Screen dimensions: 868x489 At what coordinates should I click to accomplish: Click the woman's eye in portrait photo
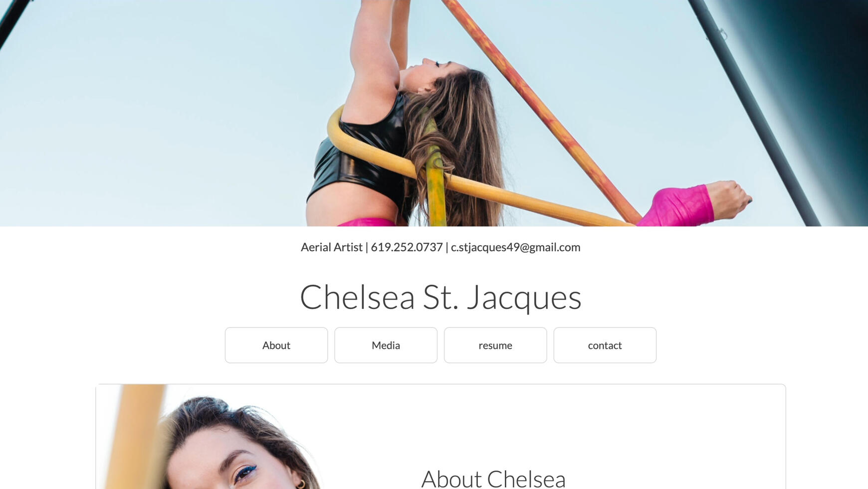coord(245,472)
